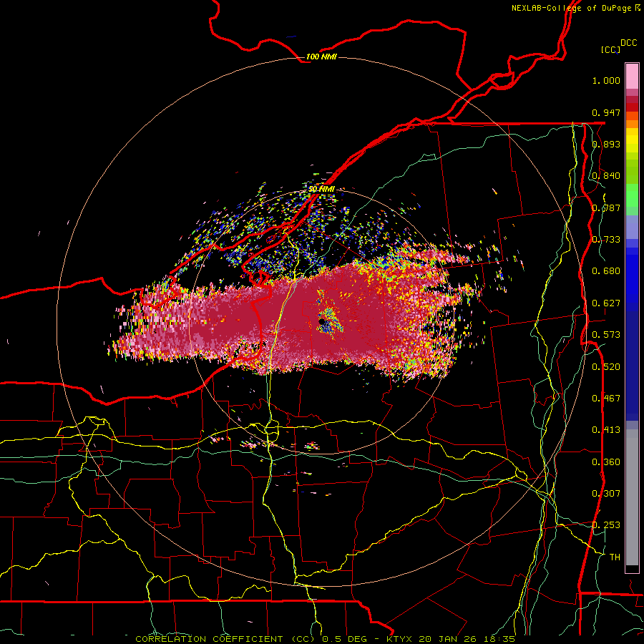Select the 50 NMI range ring label
644x644 pixels.
click(321, 190)
